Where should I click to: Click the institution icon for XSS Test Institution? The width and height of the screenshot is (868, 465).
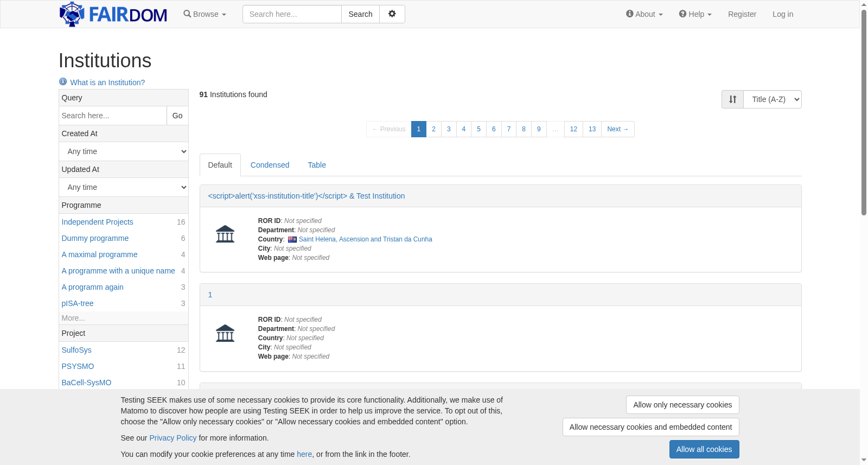[225, 234]
